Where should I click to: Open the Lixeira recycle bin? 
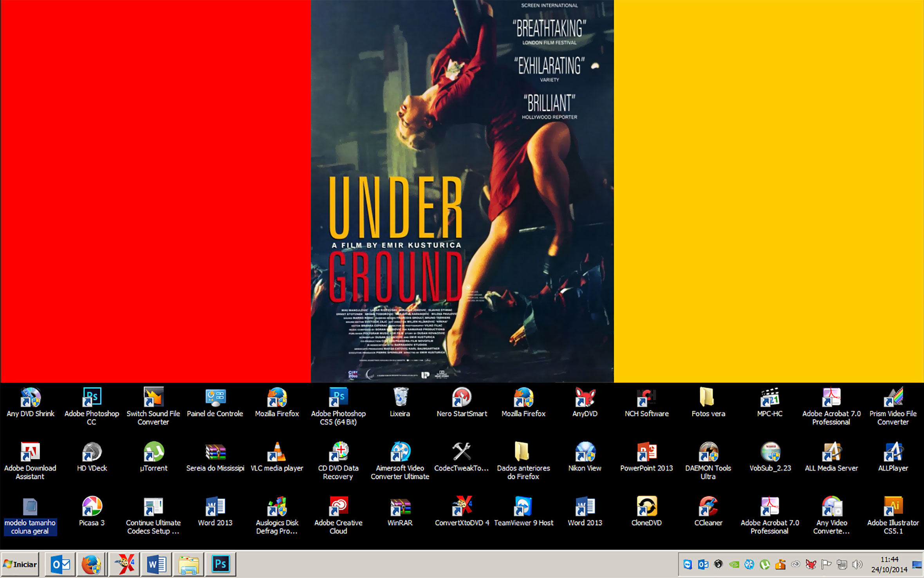click(400, 397)
